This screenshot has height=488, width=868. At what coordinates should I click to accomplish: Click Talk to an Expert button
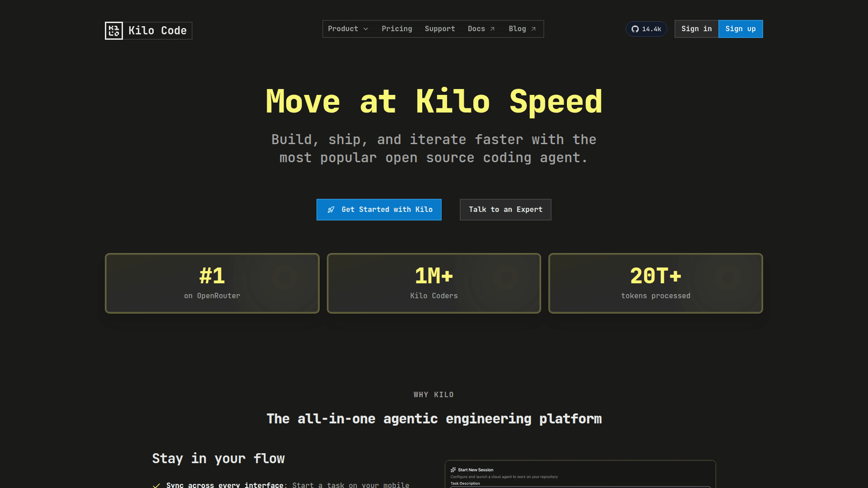coord(505,210)
